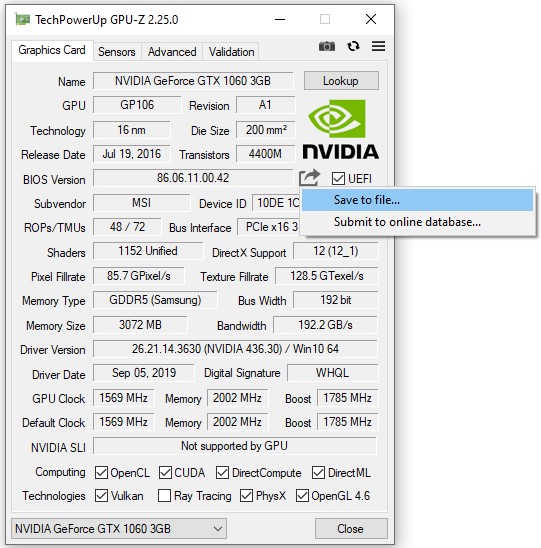This screenshot has height=548, width=541.
Task: Toggle the Vulkan checkbox
Action: point(101,496)
